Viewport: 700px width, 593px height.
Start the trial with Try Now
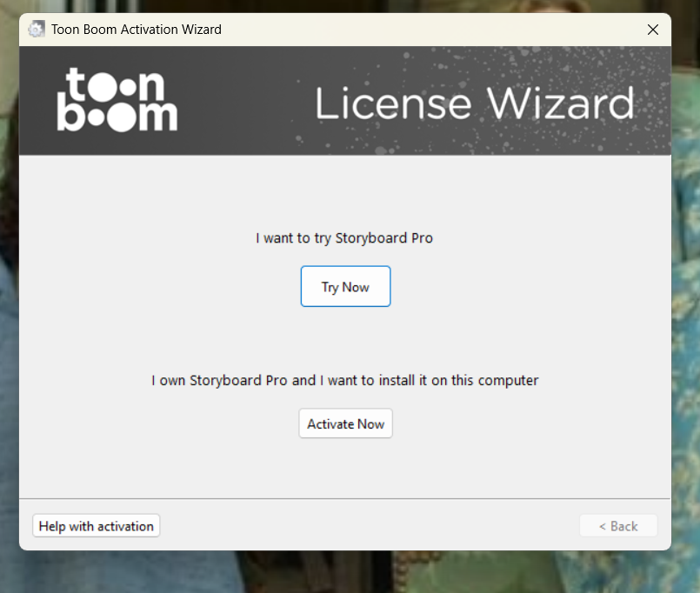(345, 286)
